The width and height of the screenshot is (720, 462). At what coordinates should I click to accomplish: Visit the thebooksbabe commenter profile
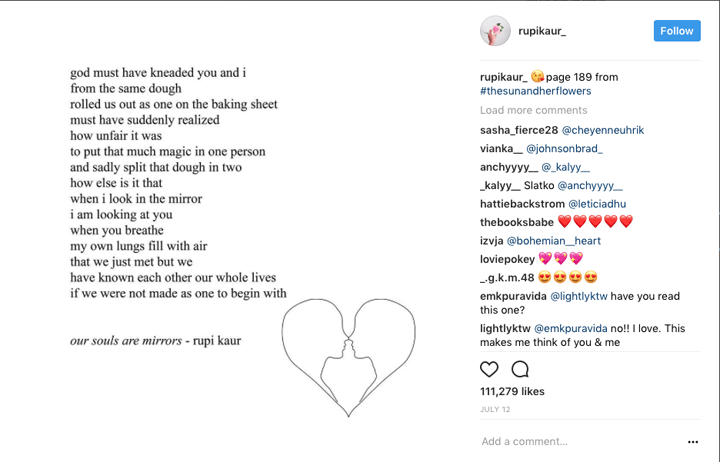[517, 222]
